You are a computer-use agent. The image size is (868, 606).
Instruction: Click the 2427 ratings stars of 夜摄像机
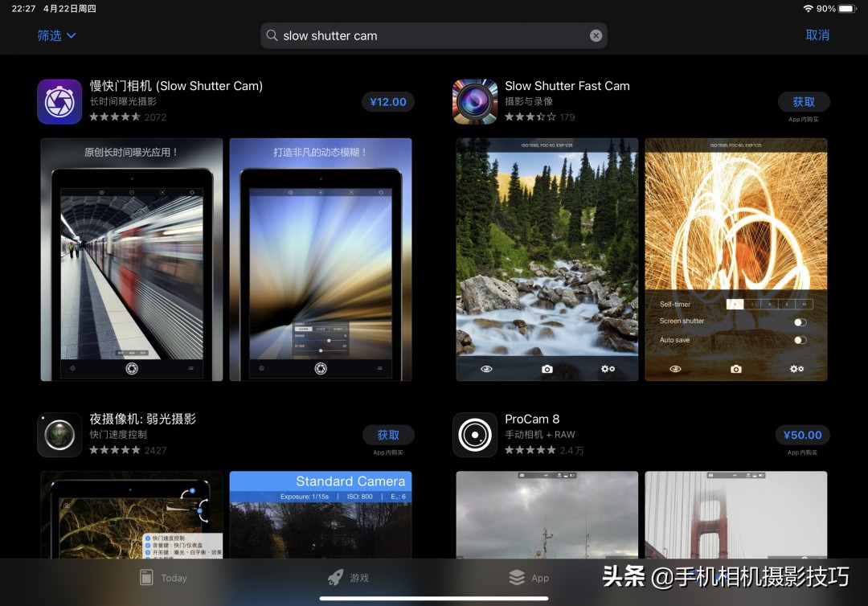point(115,450)
